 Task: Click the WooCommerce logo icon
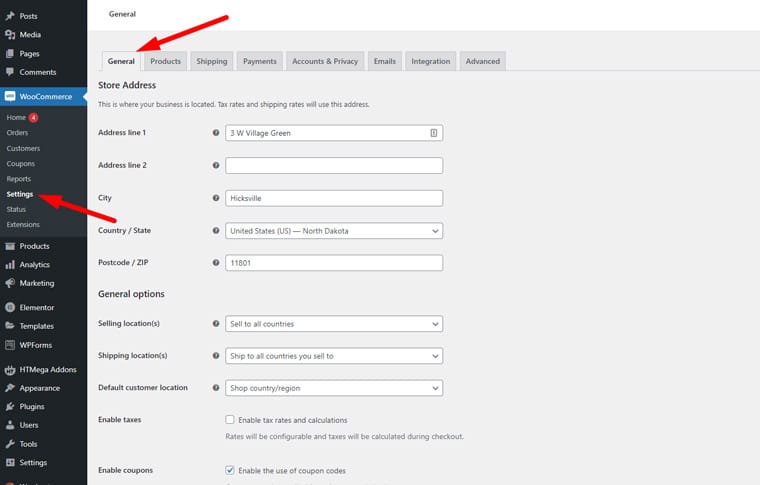coord(10,96)
